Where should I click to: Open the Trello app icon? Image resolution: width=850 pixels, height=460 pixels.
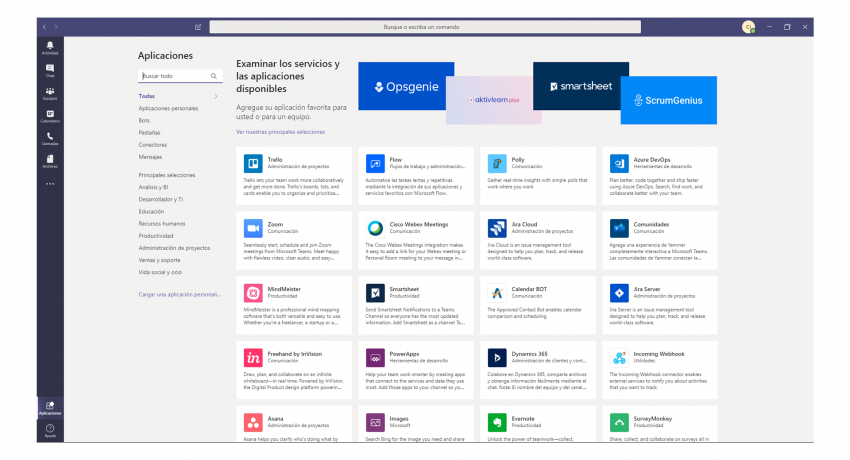(253, 163)
